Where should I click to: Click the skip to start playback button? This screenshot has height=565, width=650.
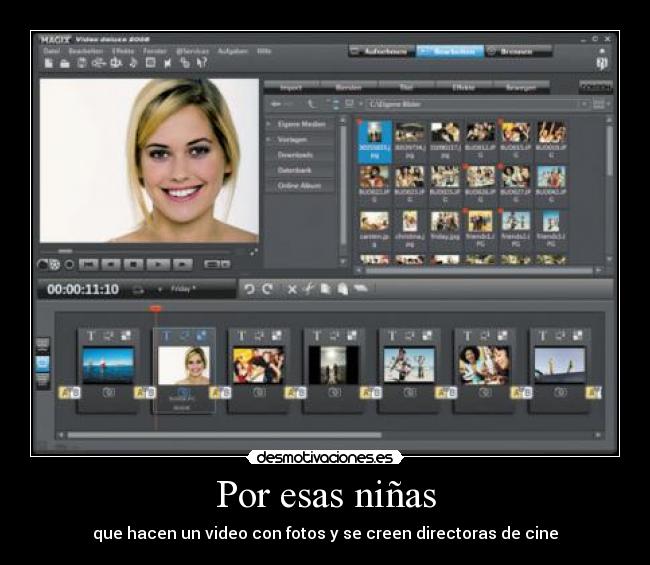pyautogui.click(x=88, y=264)
